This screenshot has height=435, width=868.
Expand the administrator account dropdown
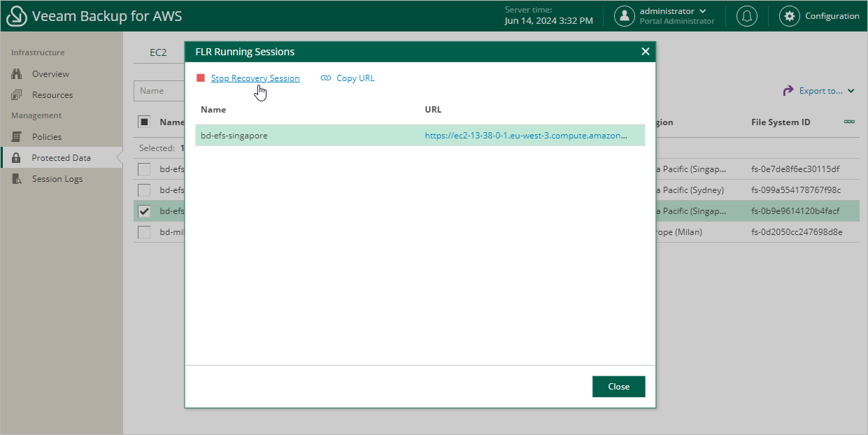point(703,11)
